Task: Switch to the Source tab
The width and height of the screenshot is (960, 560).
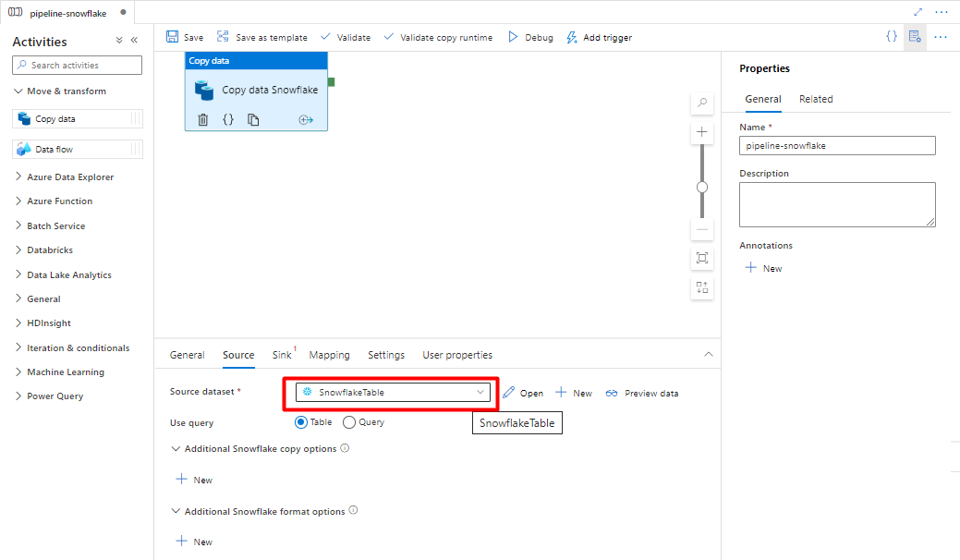Action: pyautogui.click(x=238, y=355)
